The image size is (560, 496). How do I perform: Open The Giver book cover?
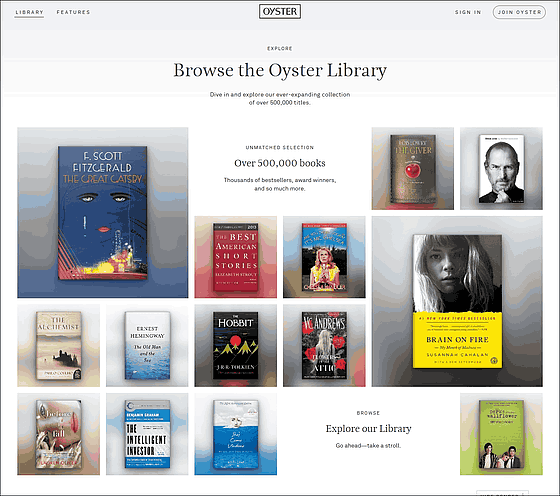click(412, 168)
